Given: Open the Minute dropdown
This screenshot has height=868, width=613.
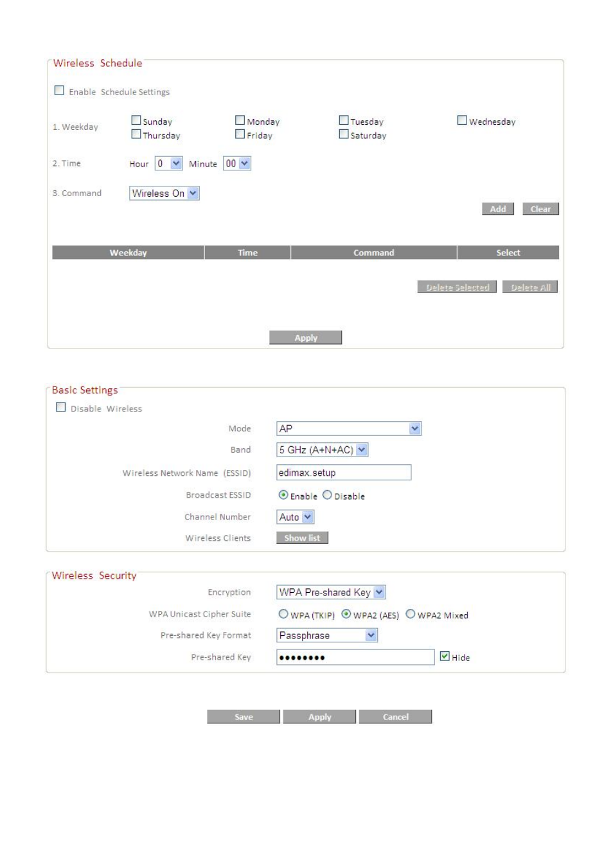Looking at the screenshot, I should tap(237, 163).
